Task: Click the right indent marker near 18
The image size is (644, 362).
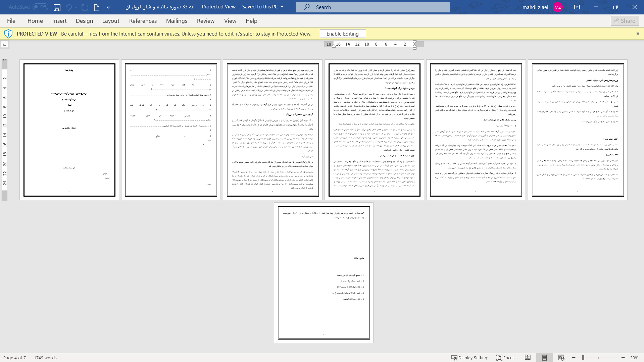Action: click(x=334, y=46)
